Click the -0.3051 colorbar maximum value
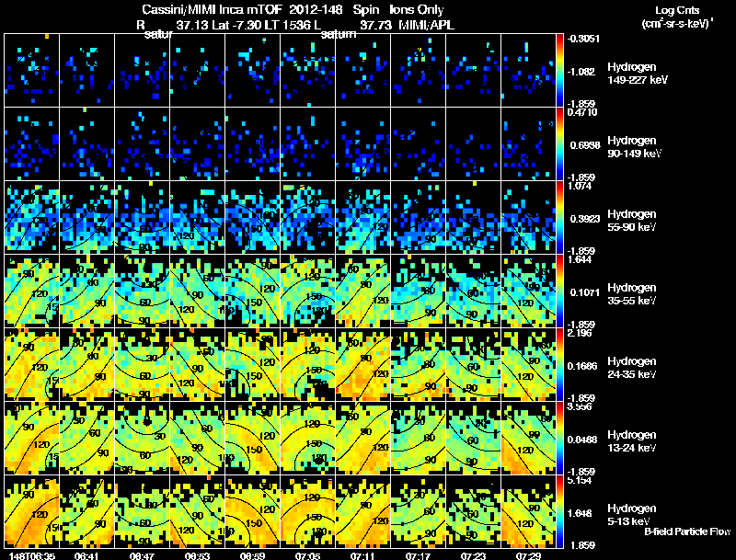The image size is (736, 560). point(583,39)
